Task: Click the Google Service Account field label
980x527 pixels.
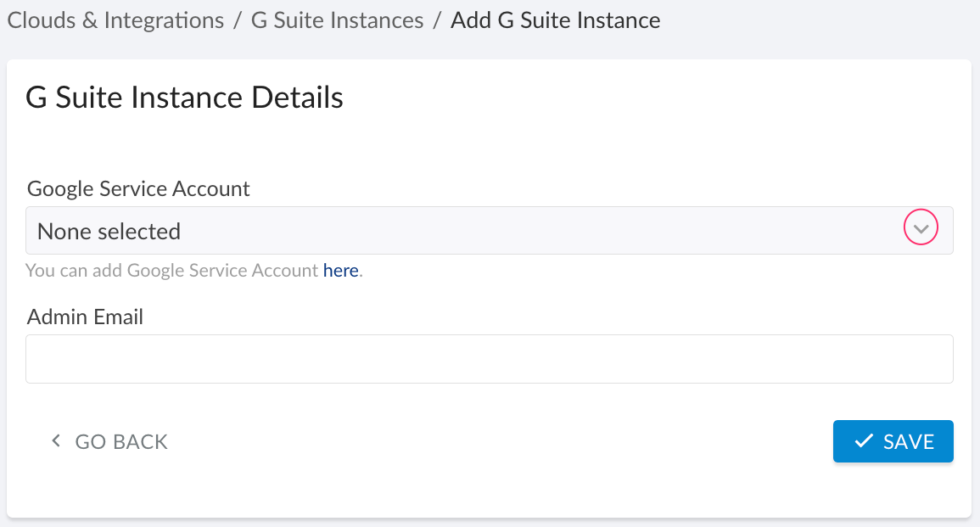Action: pyautogui.click(x=138, y=188)
